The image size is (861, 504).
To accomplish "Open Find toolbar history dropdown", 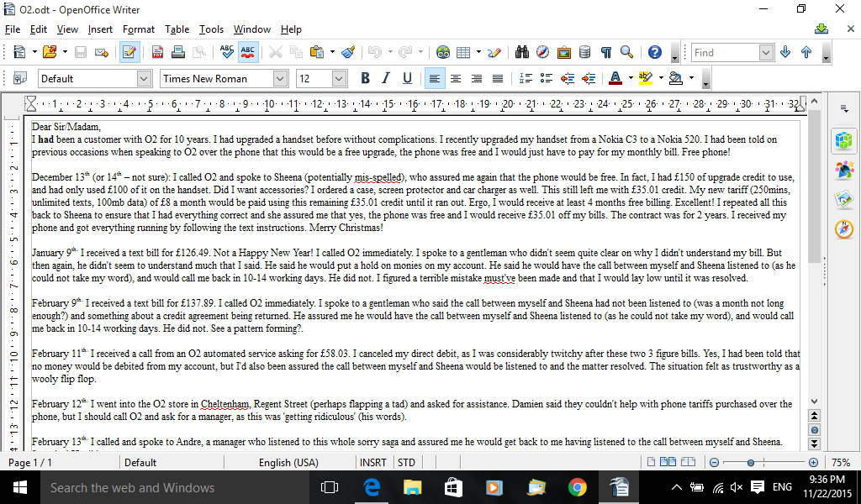I will point(766,53).
